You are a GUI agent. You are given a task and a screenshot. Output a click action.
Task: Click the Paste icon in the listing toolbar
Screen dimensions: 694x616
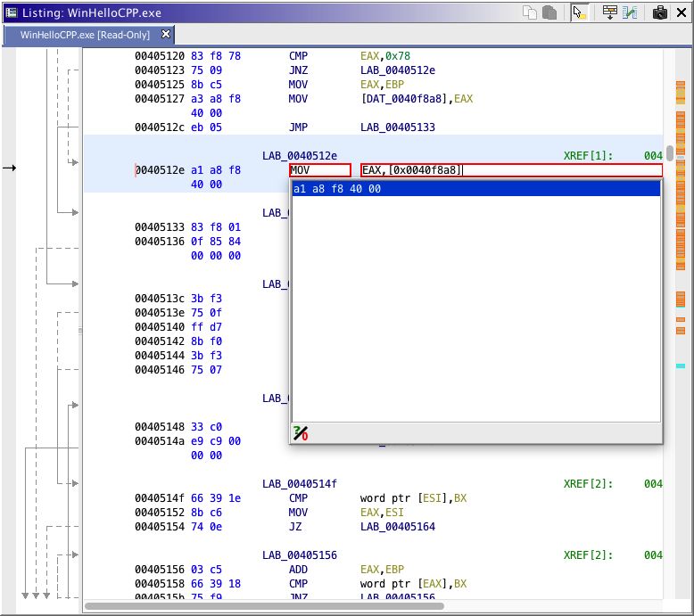[x=549, y=12]
